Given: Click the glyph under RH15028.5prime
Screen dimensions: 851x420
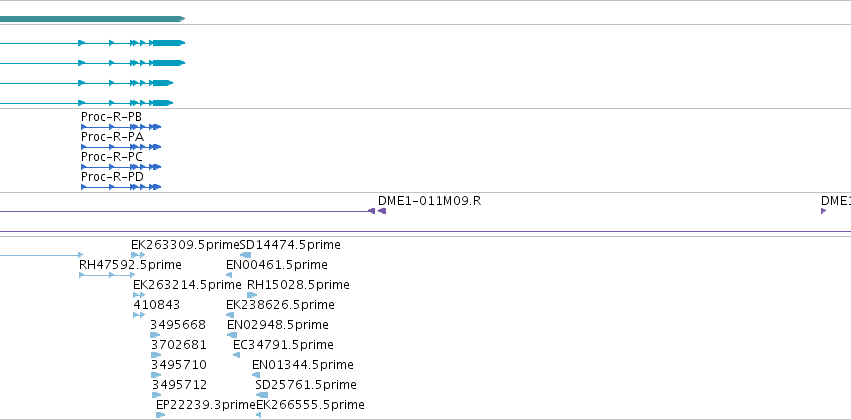Looking at the screenshot, I should [x=252, y=295].
